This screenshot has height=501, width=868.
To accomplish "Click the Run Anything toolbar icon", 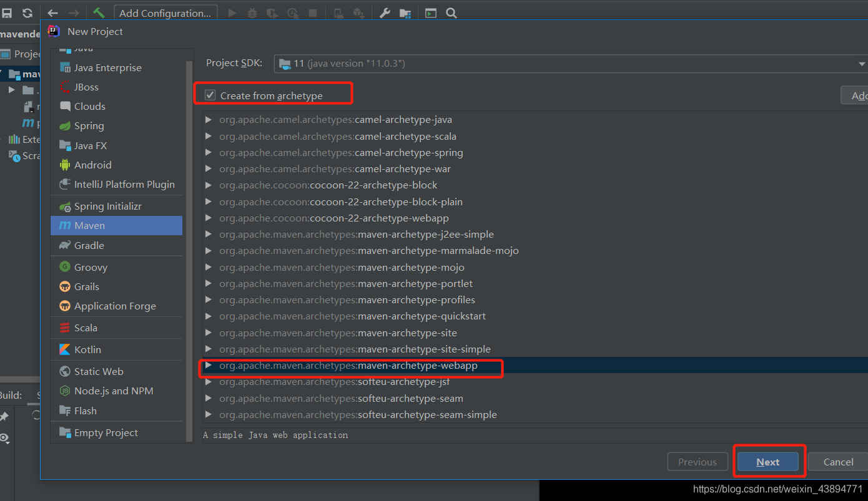I will (x=431, y=13).
